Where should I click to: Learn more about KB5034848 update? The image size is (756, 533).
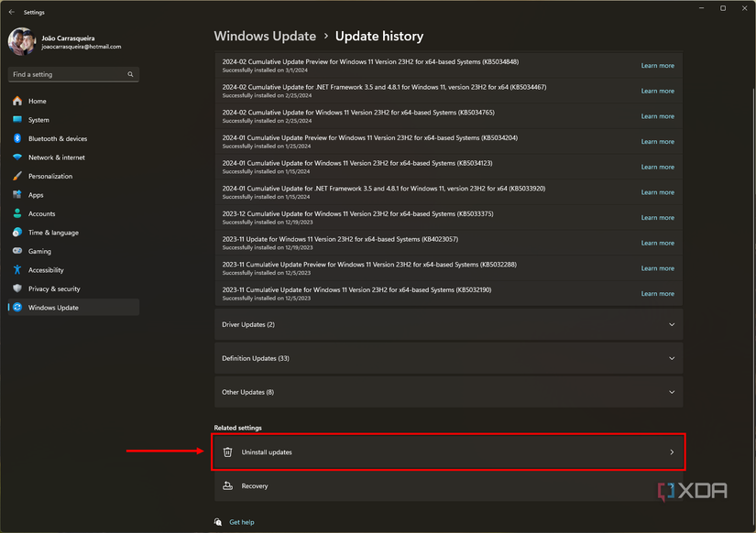657,66
